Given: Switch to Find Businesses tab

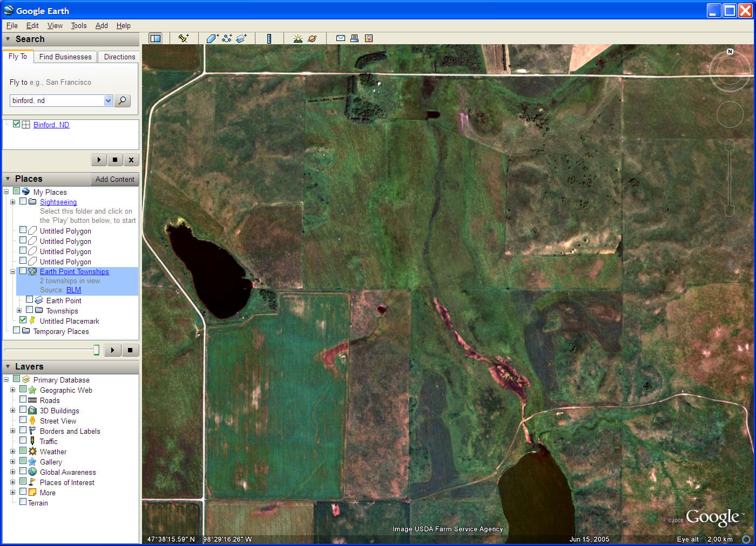Looking at the screenshot, I should 65,57.
